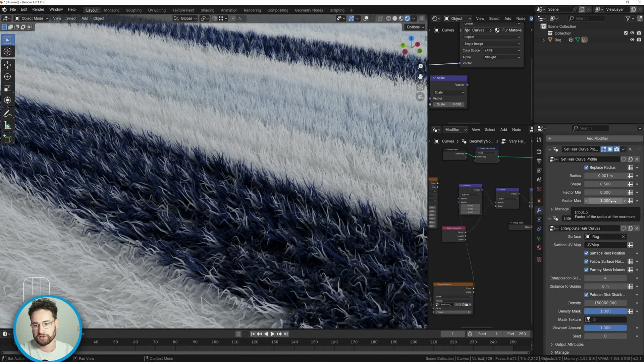Toggle the Part by Mesh Islands checkbox
This screenshot has height=362, width=644.
[586, 270]
